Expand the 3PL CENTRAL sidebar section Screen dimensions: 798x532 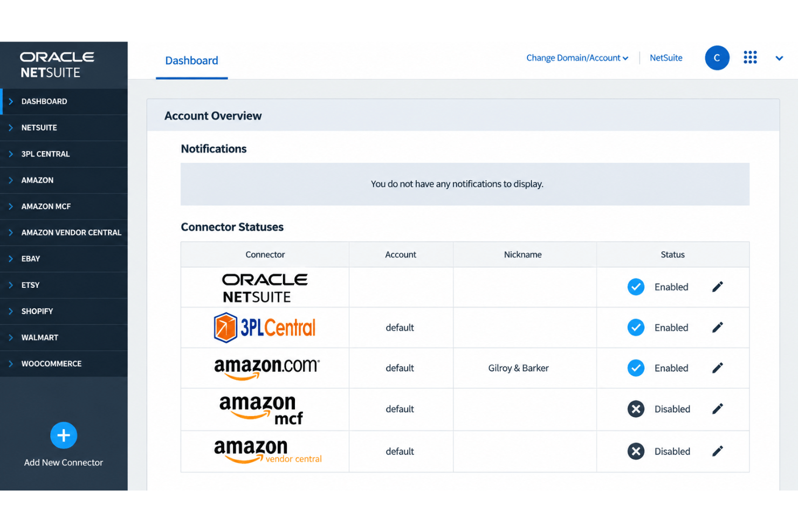pyautogui.click(x=64, y=154)
